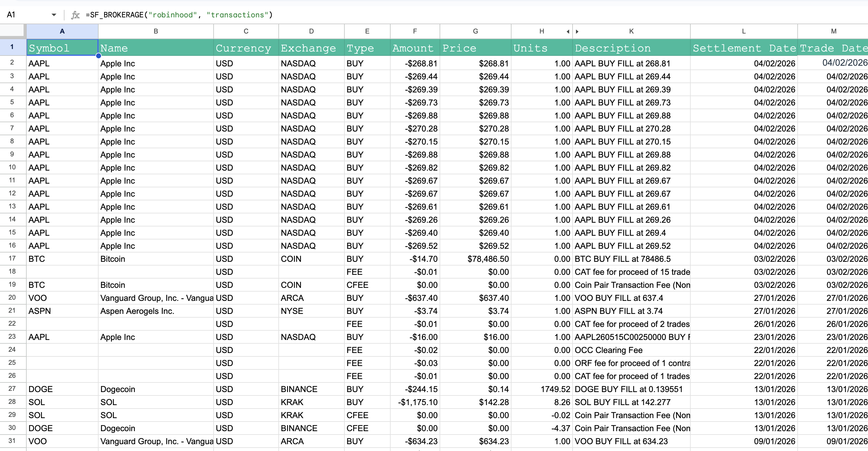Click BTC symbol cell in row 17
Screen dimensions: 868x451
click(62, 259)
